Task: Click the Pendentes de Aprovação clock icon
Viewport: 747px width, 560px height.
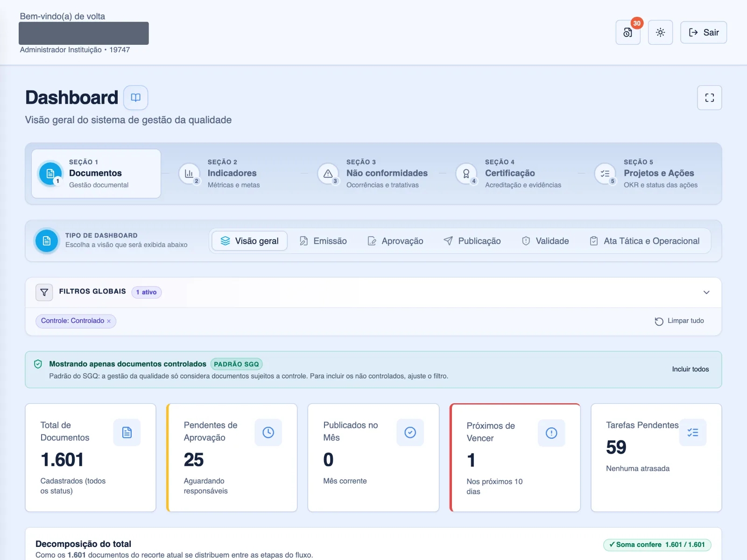Action: [x=268, y=432]
